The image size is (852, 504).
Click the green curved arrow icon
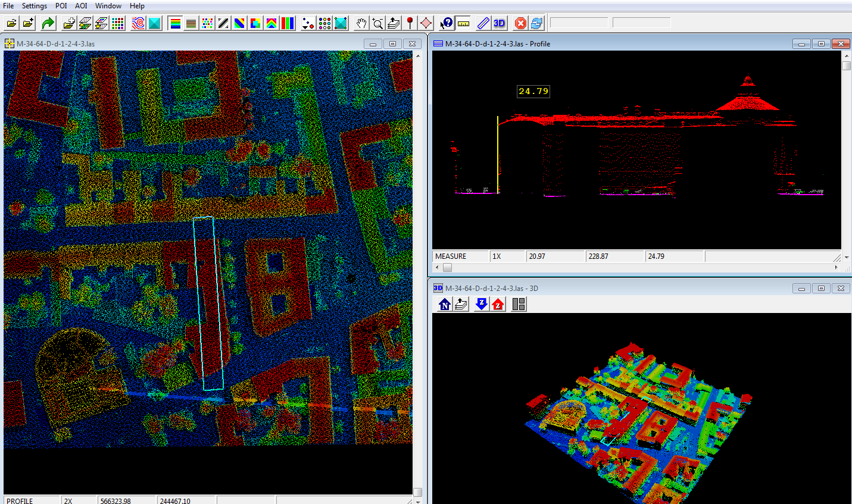tap(48, 23)
